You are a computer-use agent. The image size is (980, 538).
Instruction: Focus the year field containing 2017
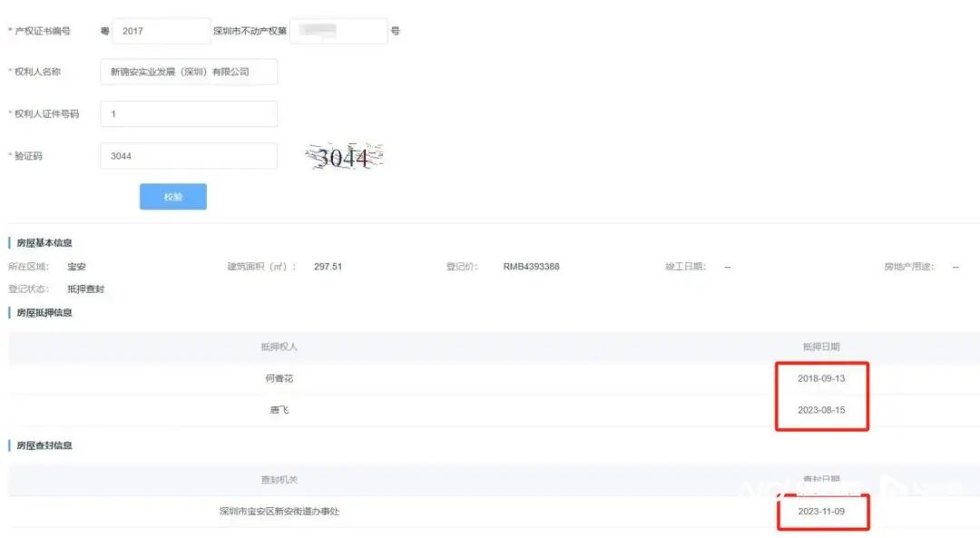[162, 31]
